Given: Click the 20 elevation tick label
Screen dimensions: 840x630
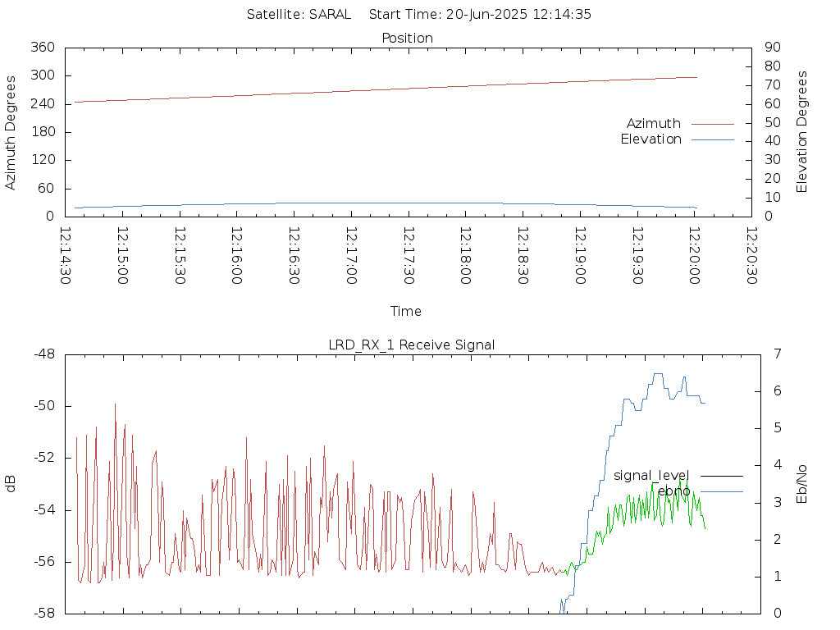Looking at the screenshot, I should pos(773,179).
